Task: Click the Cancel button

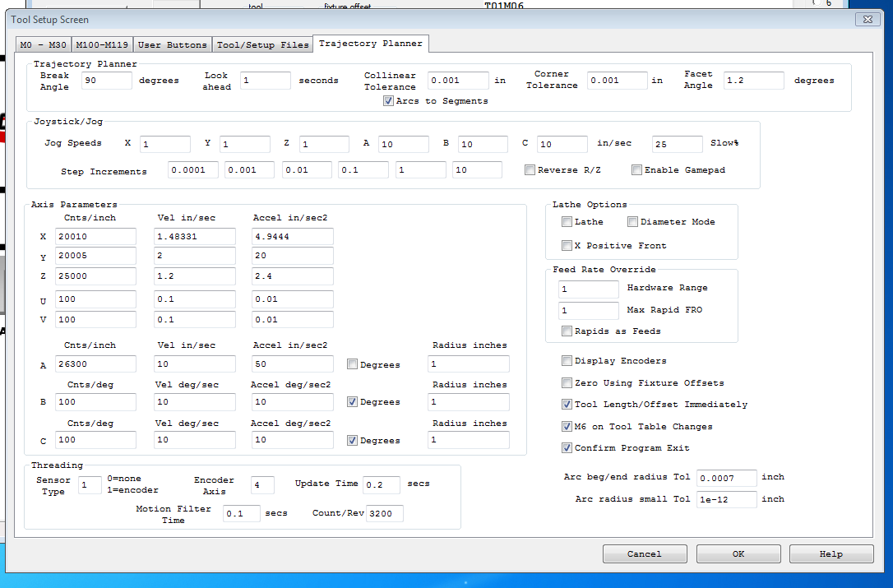Action: click(x=645, y=553)
